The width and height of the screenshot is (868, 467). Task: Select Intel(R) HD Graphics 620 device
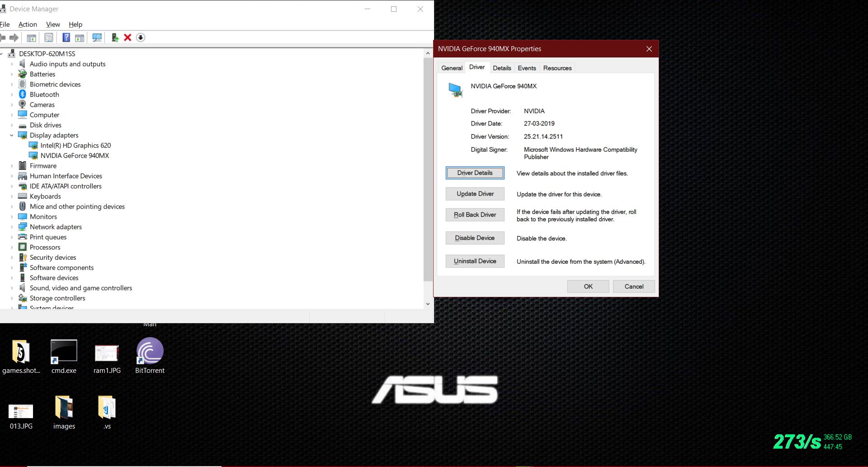tap(75, 145)
